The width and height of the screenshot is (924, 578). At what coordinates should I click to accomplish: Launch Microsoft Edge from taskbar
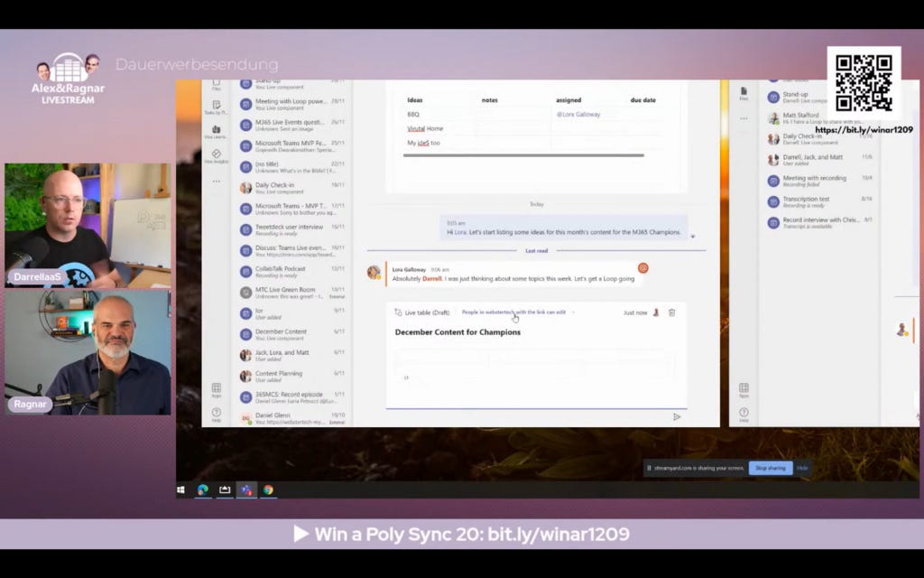click(x=203, y=489)
